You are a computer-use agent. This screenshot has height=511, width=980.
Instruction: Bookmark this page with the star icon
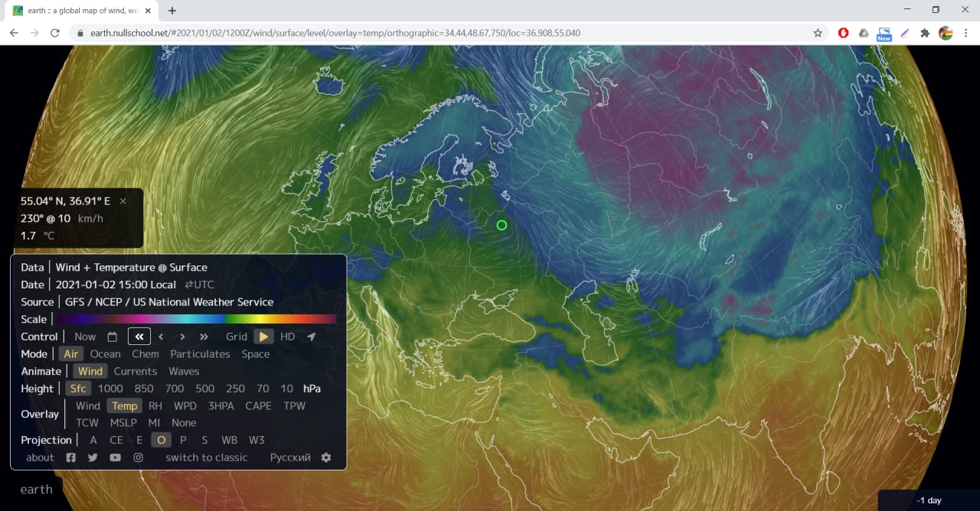(818, 33)
